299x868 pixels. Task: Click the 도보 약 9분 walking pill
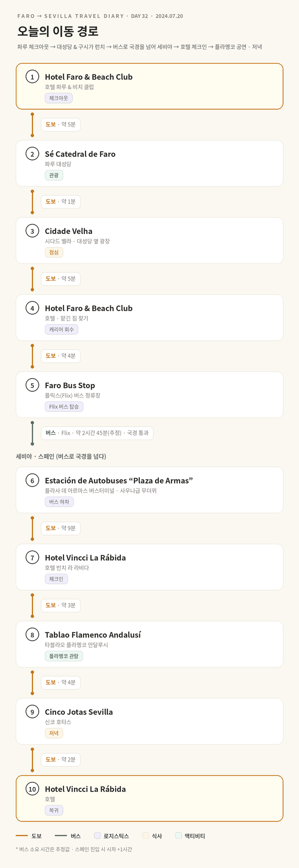tap(61, 528)
